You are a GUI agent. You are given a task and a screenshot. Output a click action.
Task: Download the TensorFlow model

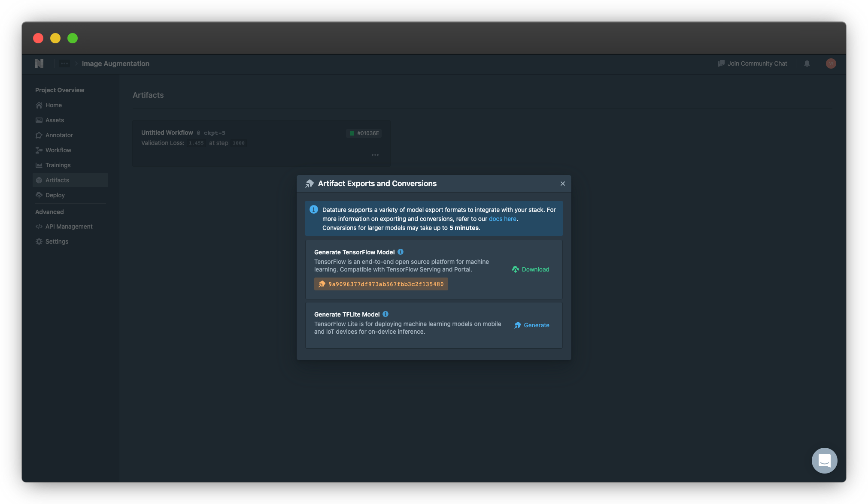pos(531,269)
